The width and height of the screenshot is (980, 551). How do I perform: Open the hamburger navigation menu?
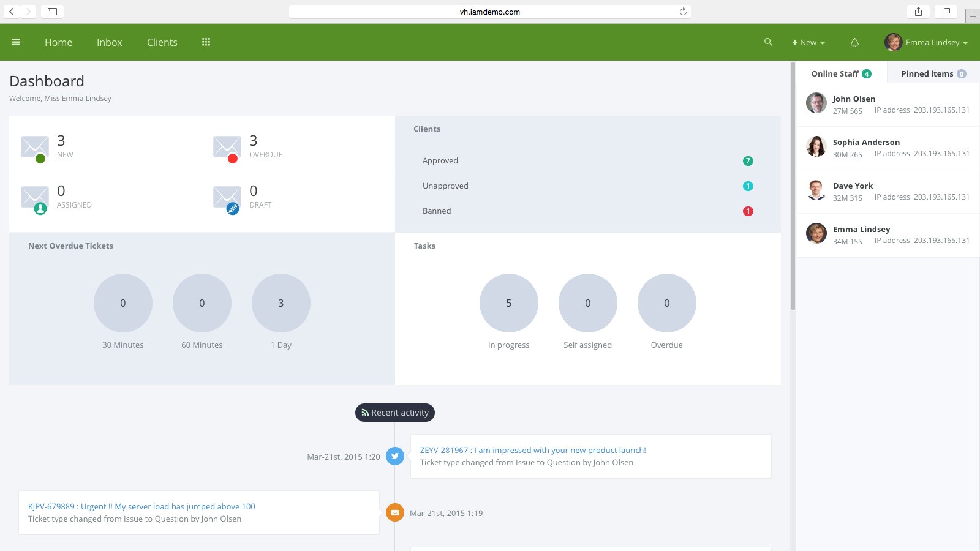tap(17, 42)
